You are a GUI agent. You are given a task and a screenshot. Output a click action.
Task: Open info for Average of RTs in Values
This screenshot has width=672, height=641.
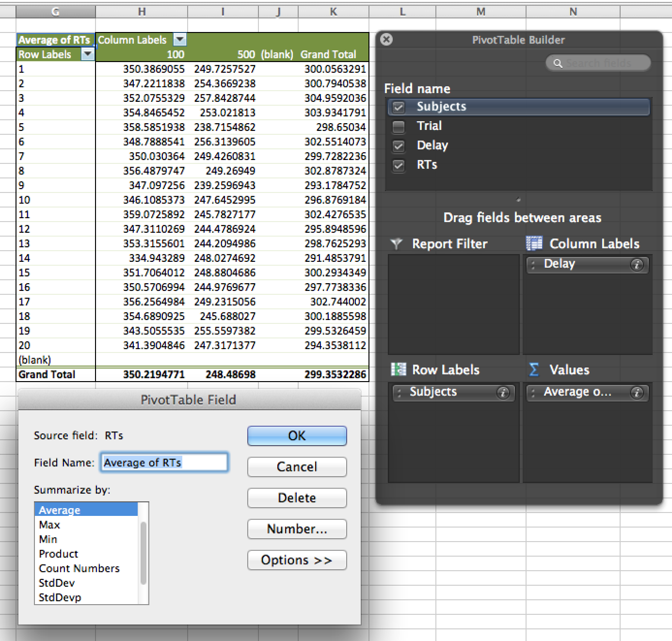(x=636, y=393)
